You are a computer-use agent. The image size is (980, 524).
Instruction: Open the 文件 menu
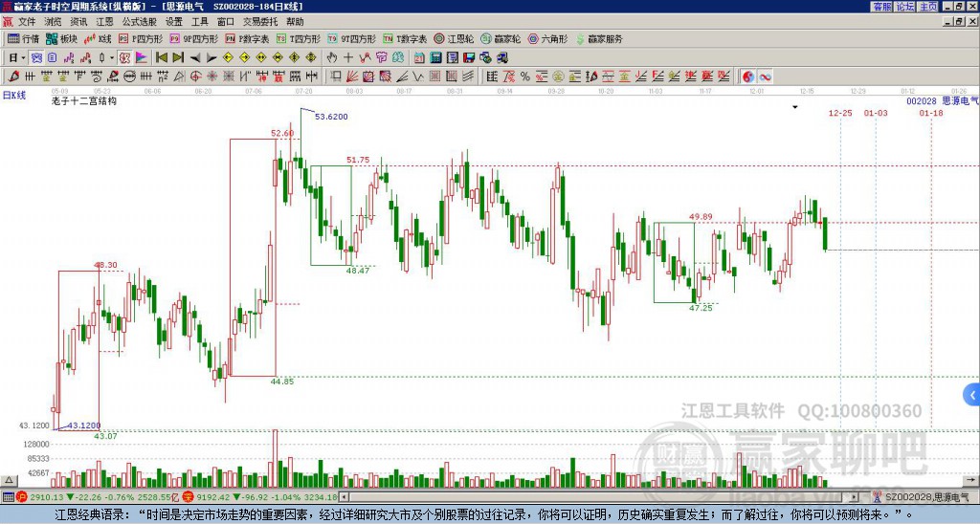pos(27,22)
